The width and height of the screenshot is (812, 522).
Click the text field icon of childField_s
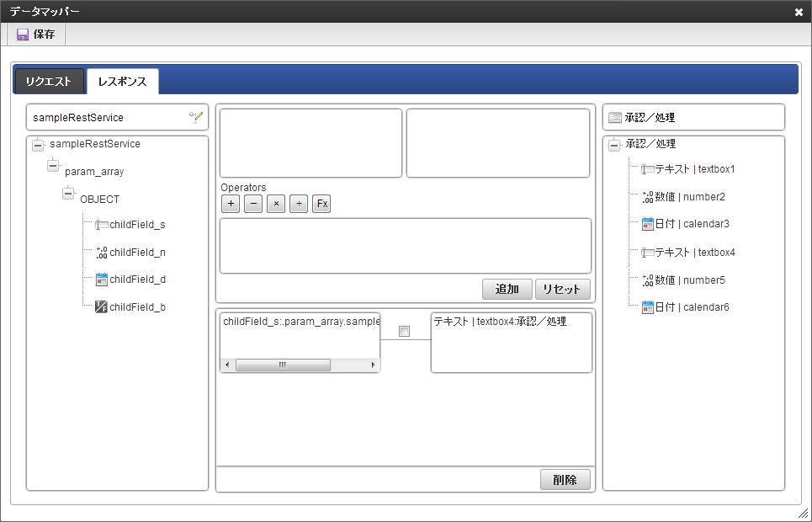tap(102, 225)
